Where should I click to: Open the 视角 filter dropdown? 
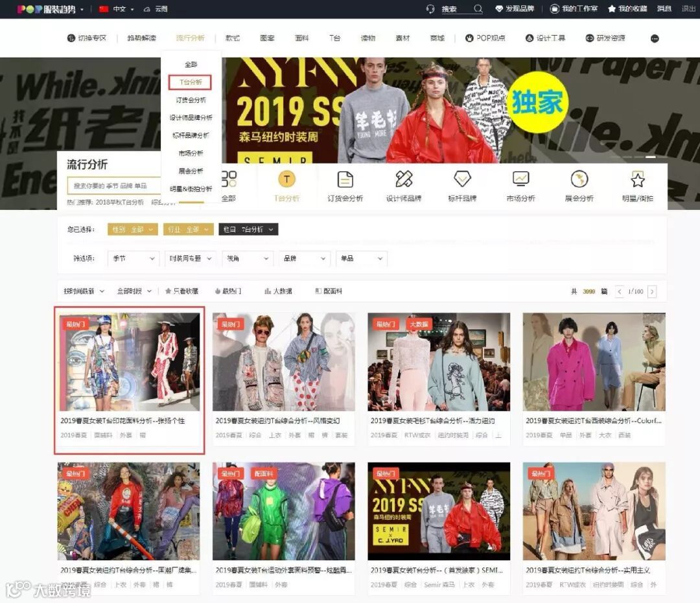(248, 258)
